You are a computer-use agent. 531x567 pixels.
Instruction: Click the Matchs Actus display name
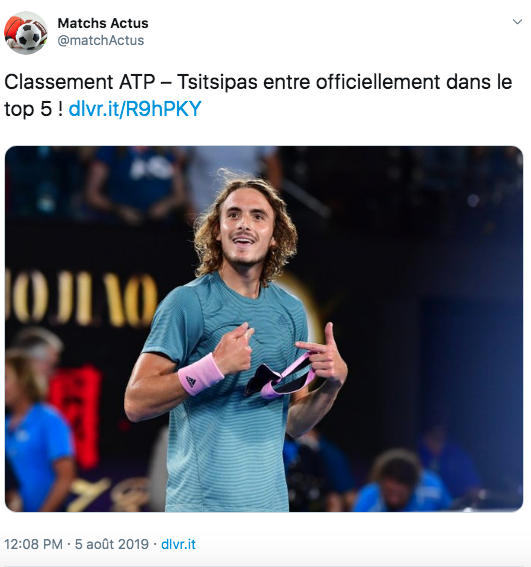[x=103, y=23]
